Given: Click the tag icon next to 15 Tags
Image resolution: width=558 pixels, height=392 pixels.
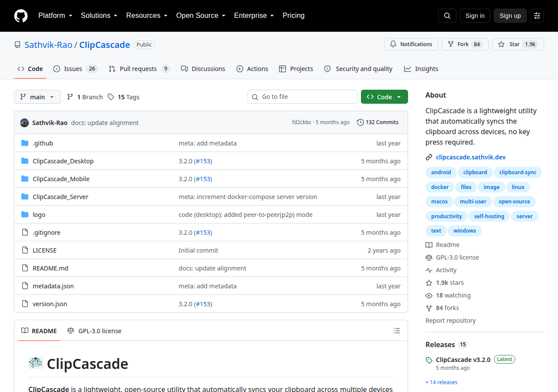Looking at the screenshot, I should (x=111, y=97).
